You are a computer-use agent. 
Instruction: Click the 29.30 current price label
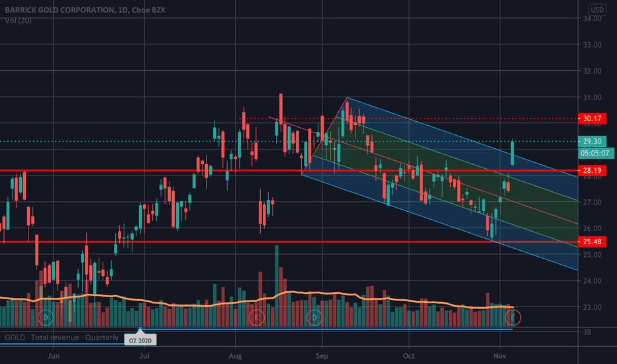pyautogui.click(x=592, y=141)
